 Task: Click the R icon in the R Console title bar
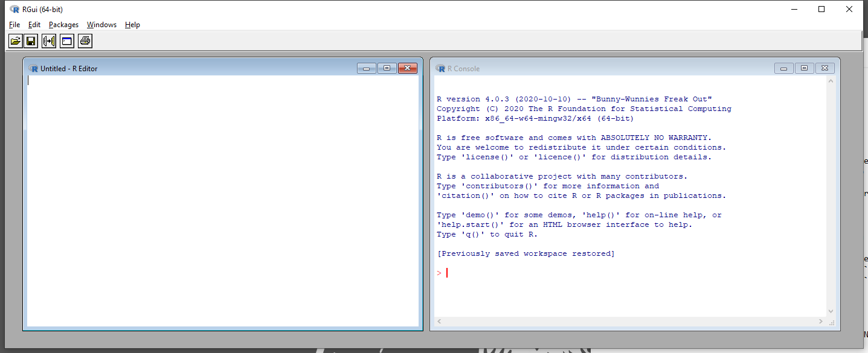(440, 68)
